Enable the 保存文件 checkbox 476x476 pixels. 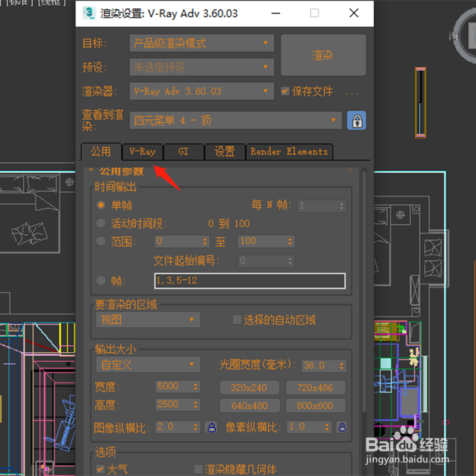[x=285, y=91]
